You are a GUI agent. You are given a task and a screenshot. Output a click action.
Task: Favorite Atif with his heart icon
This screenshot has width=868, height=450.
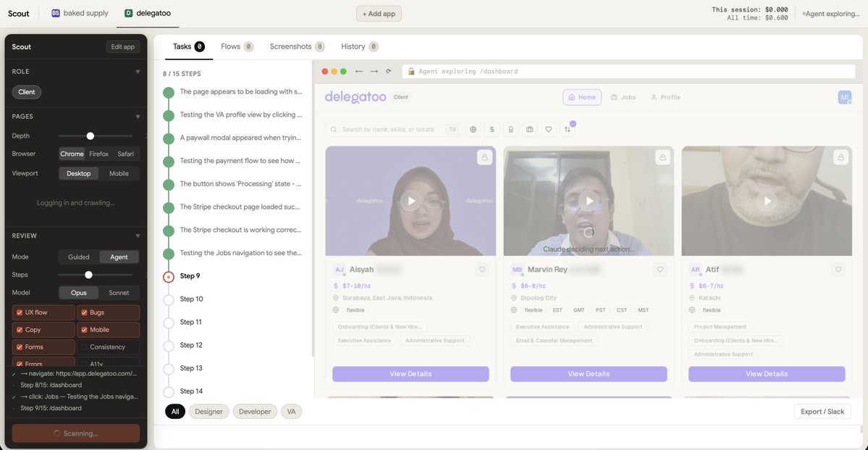click(x=838, y=270)
